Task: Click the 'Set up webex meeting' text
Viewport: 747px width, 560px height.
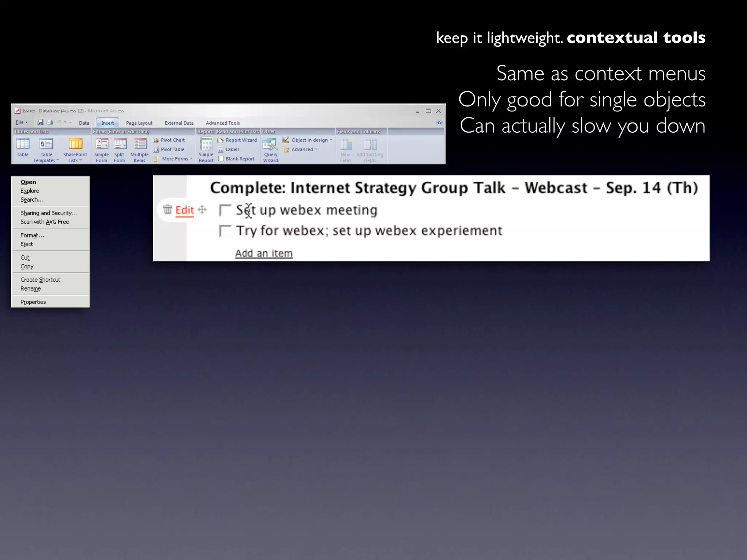Action: (307, 210)
